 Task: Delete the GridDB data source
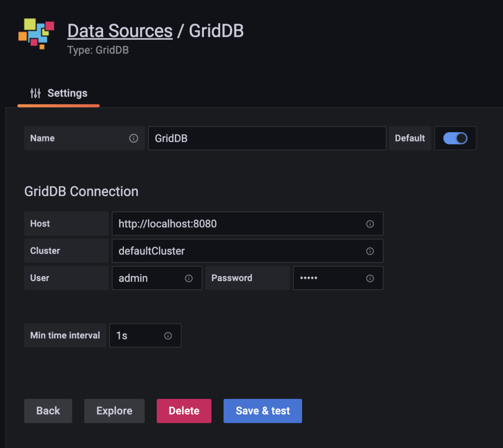184,411
